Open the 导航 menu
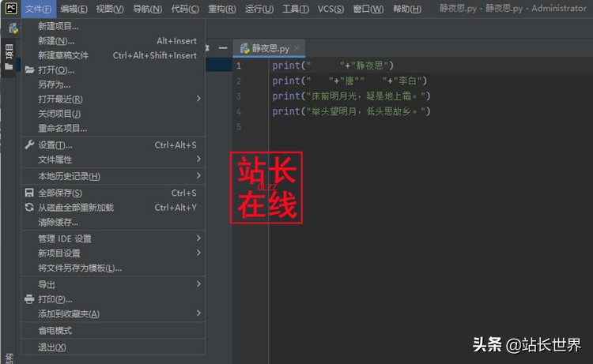 148,9
